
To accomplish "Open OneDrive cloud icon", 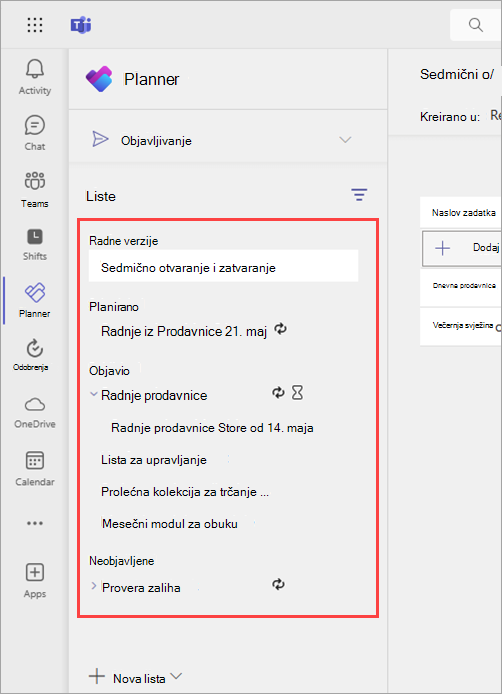I will click(x=35, y=405).
